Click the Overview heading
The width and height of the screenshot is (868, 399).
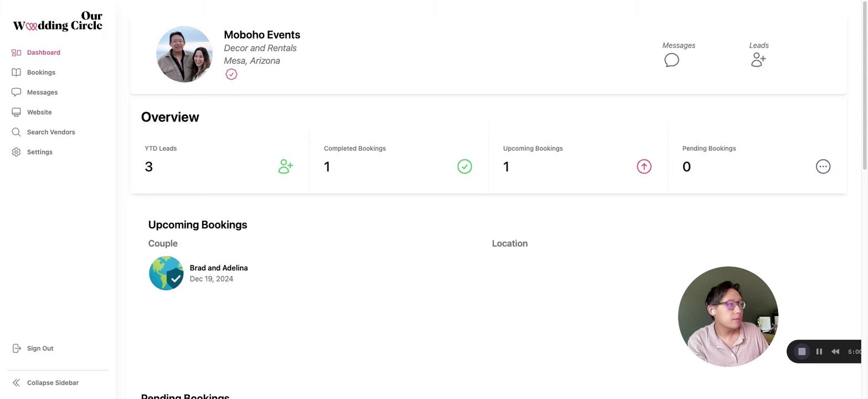tap(170, 117)
